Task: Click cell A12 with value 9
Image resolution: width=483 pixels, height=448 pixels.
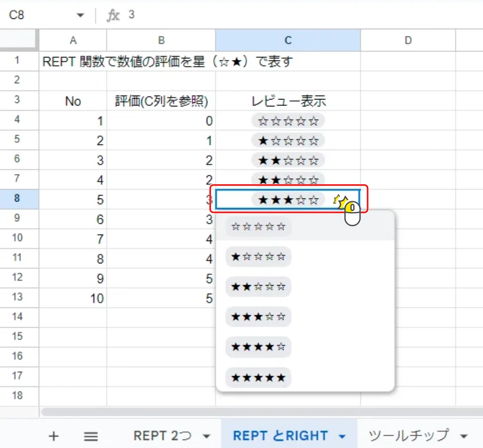Action: (73, 278)
